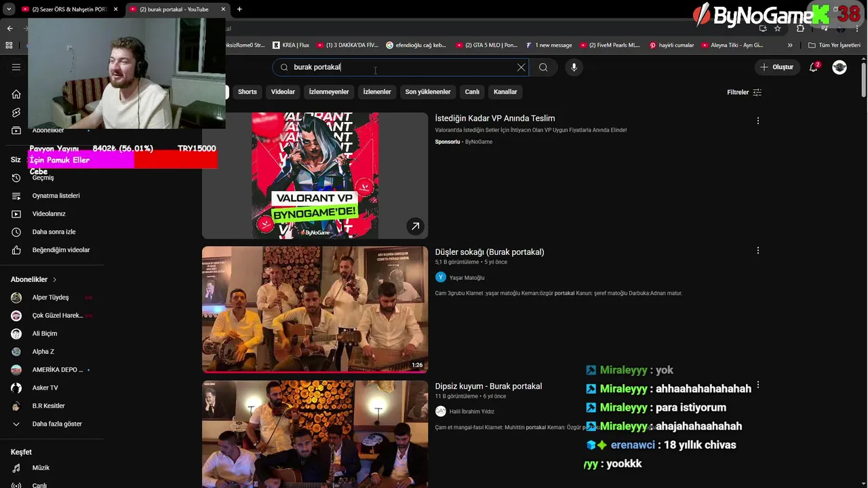868x488 pixels.
Task: Open the 'efendioğlu cağ keb...' bookmark
Action: point(416,45)
